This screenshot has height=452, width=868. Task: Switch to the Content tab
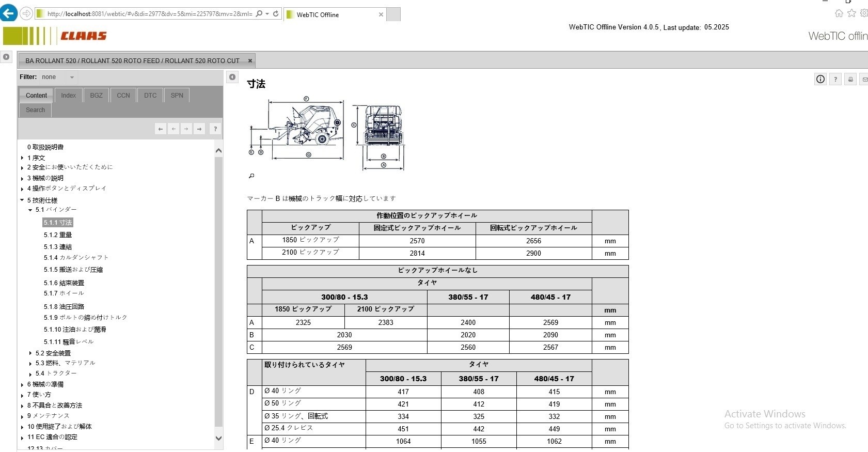click(36, 95)
